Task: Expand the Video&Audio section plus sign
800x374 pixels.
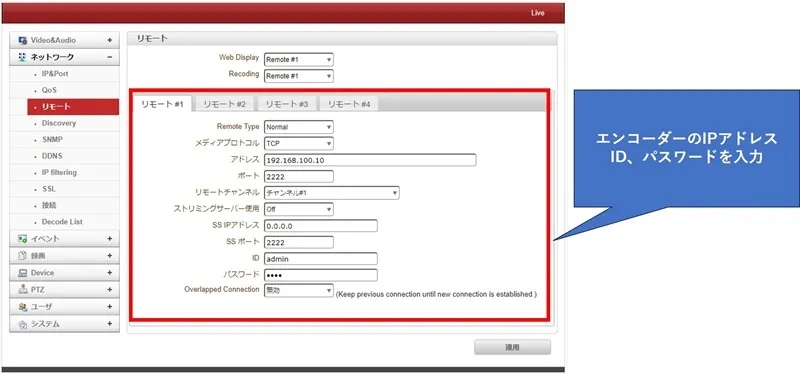Action: click(110, 40)
